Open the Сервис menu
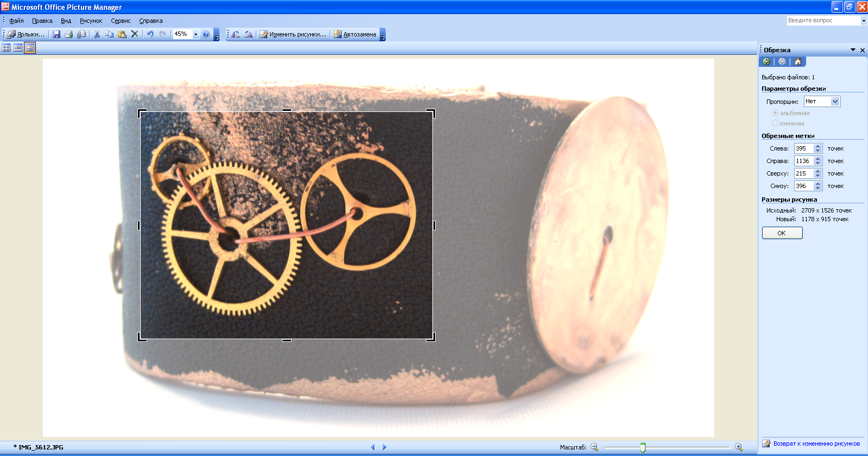868x456 pixels. coord(121,21)
